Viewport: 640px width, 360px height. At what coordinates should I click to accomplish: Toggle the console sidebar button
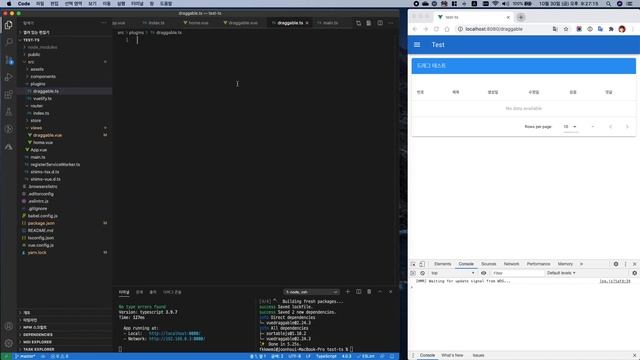[413, 273]
